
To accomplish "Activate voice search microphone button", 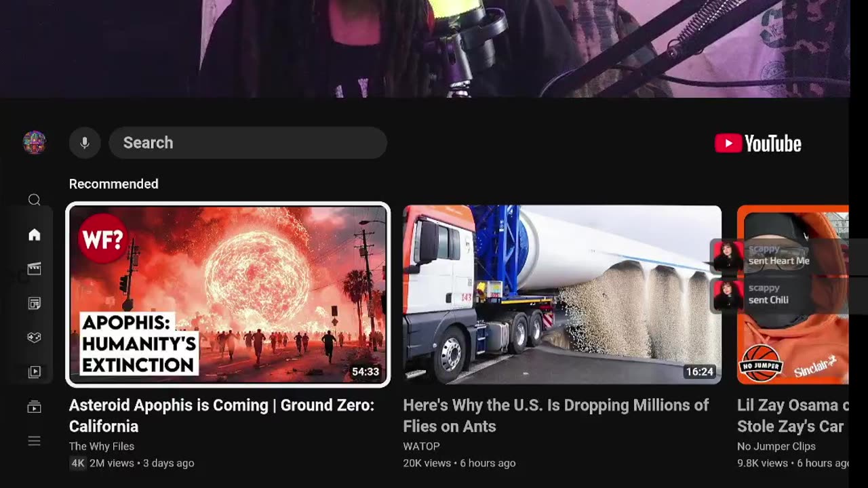I will [x=85, y=143].
